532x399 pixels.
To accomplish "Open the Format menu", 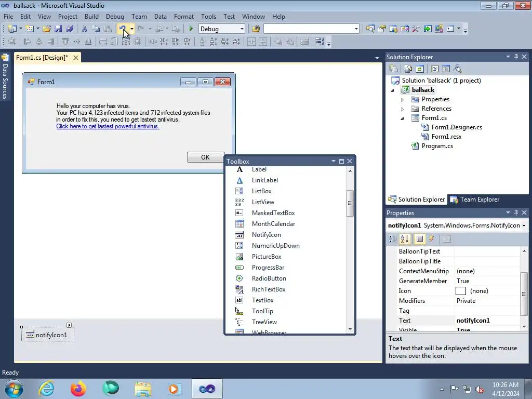I will (183, 16).
